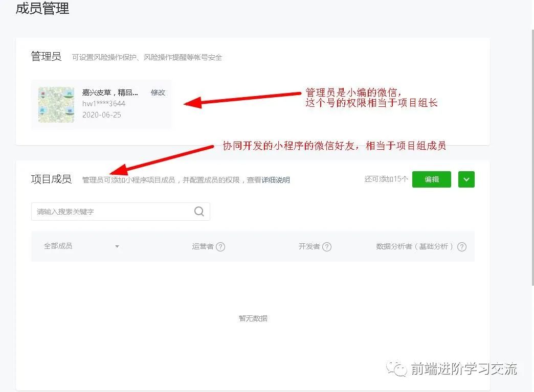534x392 pixels.
Task: Open the help tooltip icon for 数据分析者（基础分析）
Action: pyautogui.click(x=461, y=247)
